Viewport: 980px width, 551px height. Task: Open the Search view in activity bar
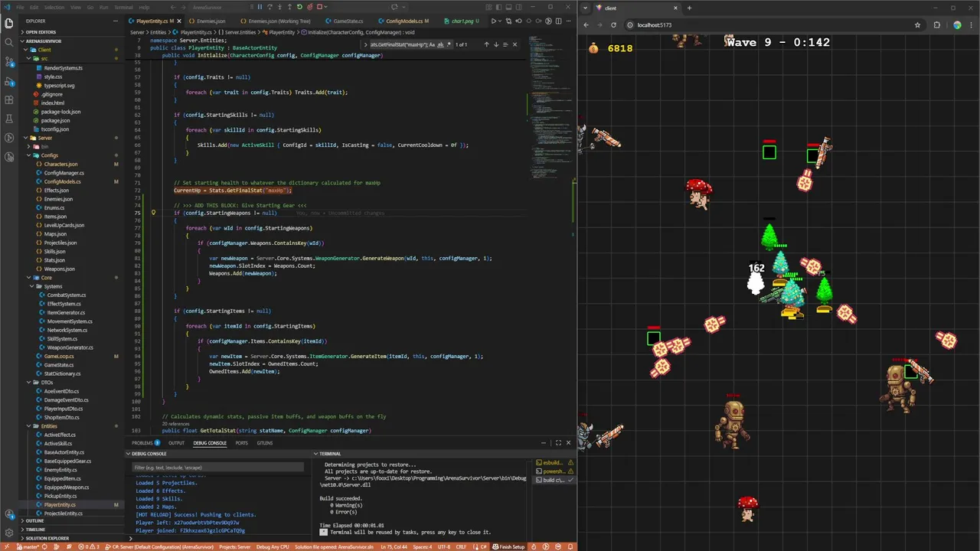[x=9, y=41]
